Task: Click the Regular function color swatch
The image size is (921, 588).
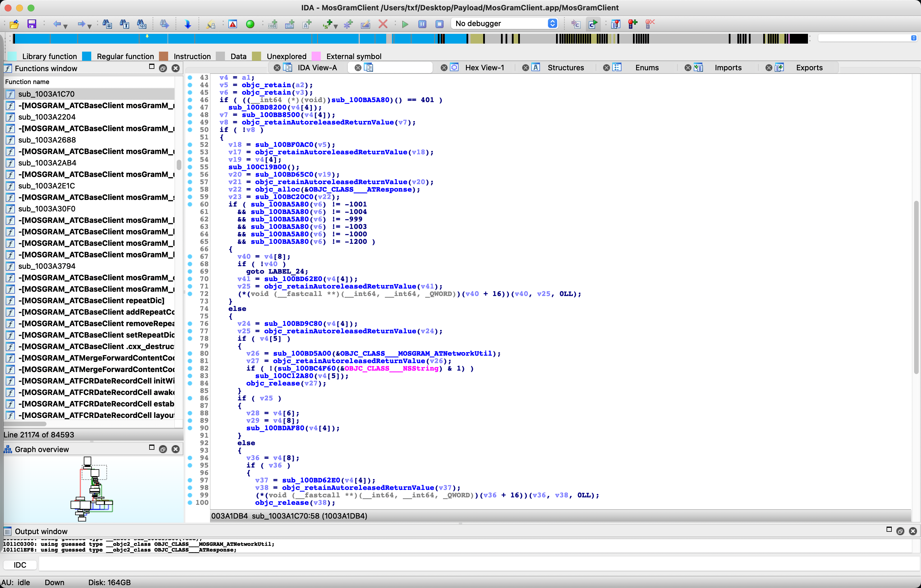Action: pos(87,56)
